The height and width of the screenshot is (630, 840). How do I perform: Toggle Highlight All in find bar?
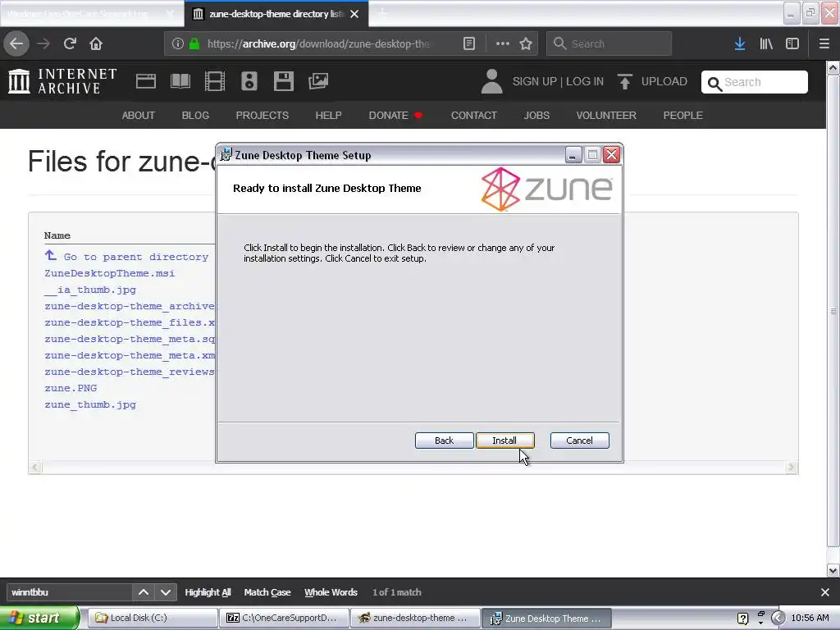tap(208, 592)
